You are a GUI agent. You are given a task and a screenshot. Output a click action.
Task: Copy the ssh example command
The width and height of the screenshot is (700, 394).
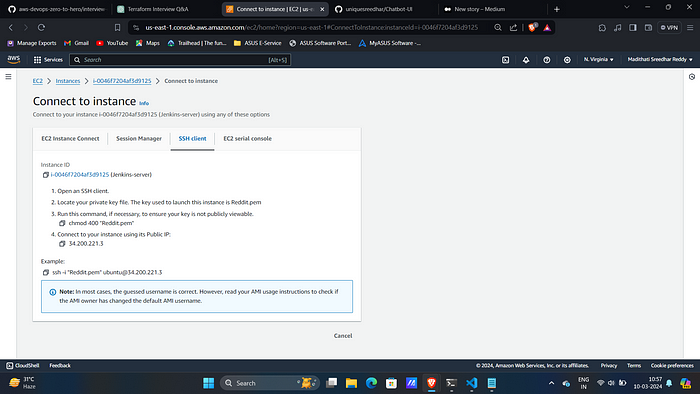tap(46, 272)
